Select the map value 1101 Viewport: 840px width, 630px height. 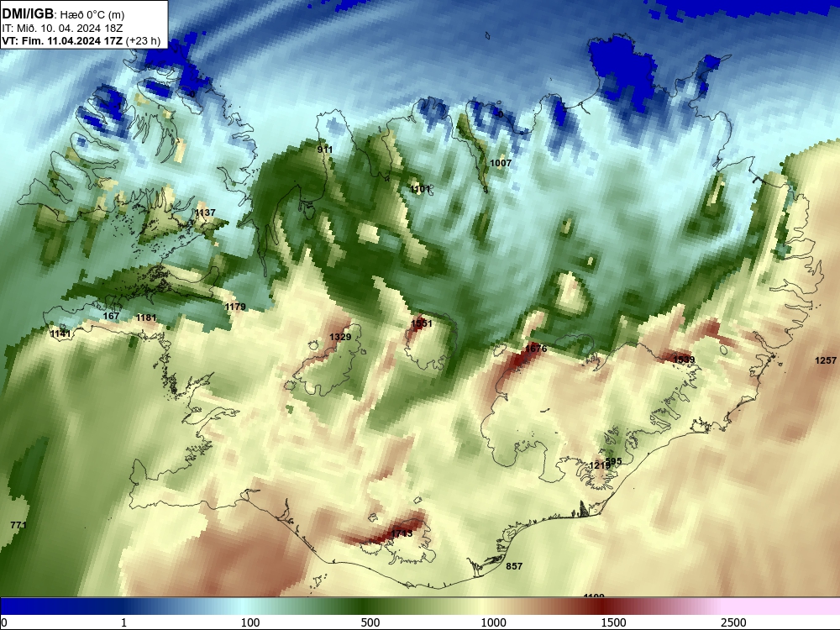tap(420, 189)
